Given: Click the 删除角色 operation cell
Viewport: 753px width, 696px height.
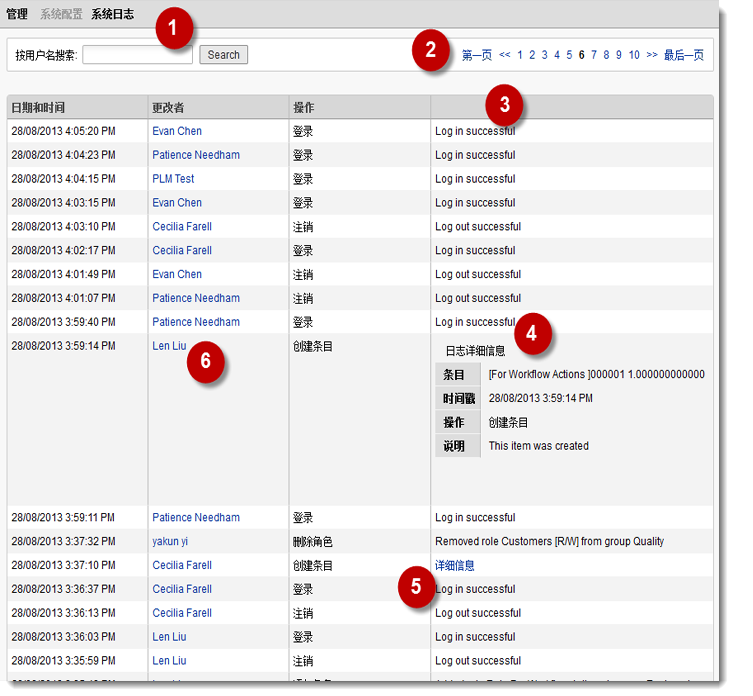Looking at the screenshot, I should [313, 542].
